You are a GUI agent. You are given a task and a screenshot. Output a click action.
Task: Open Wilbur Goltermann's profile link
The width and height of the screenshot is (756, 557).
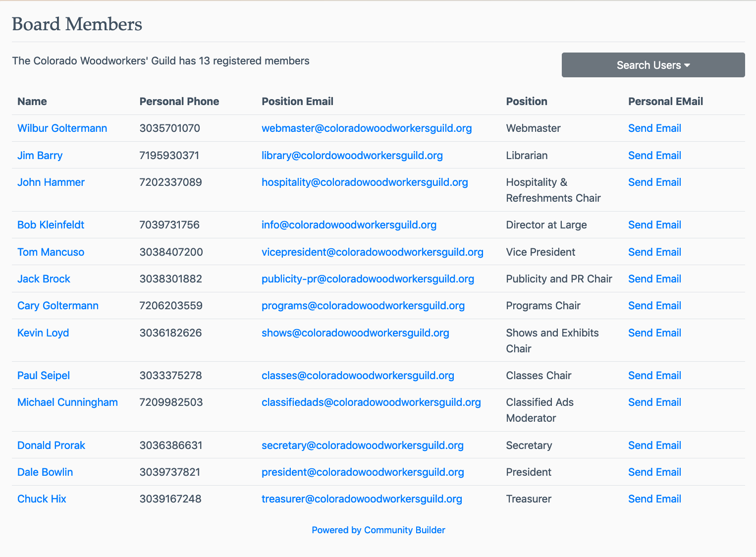(62, 128)
